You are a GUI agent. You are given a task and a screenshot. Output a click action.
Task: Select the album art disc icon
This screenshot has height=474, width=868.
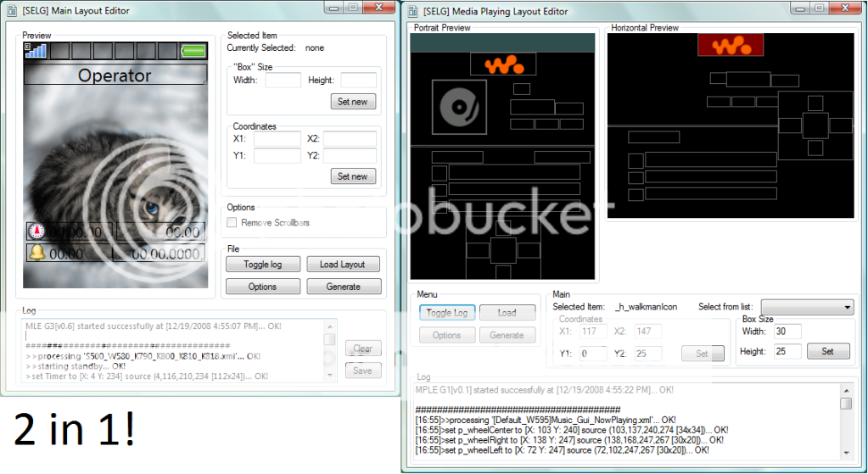tap(460, 108)
